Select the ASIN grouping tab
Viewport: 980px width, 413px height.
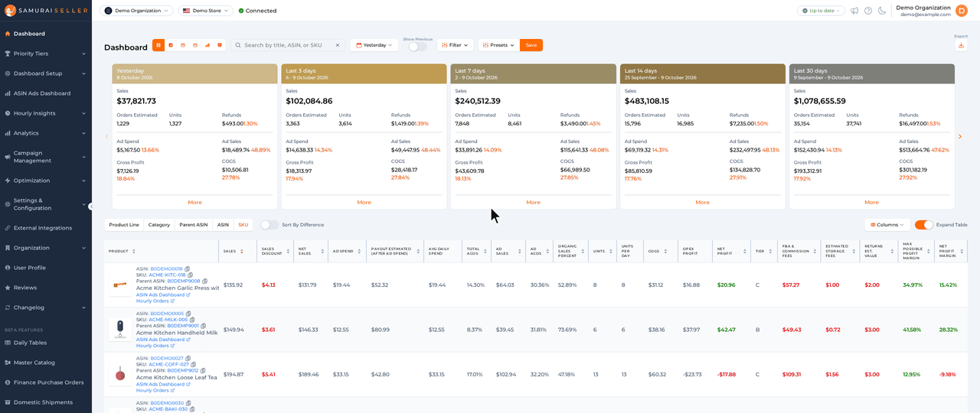tap(223, 225)
